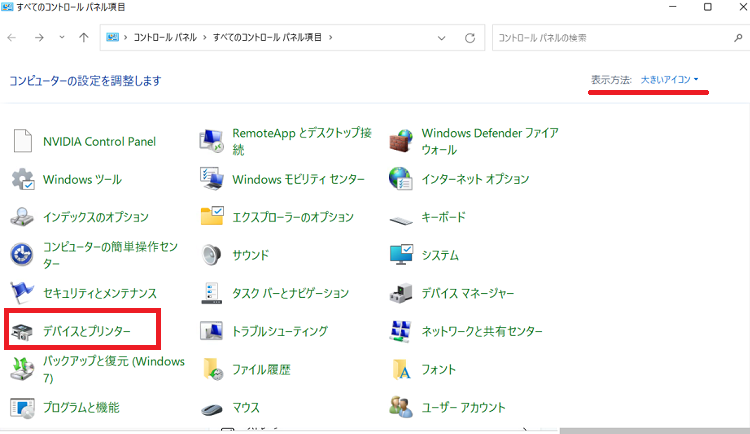The width and height of the screenshot is (750, 434).
Task: Open トラブルシューティング icon
Action: [x=211, y=331]
